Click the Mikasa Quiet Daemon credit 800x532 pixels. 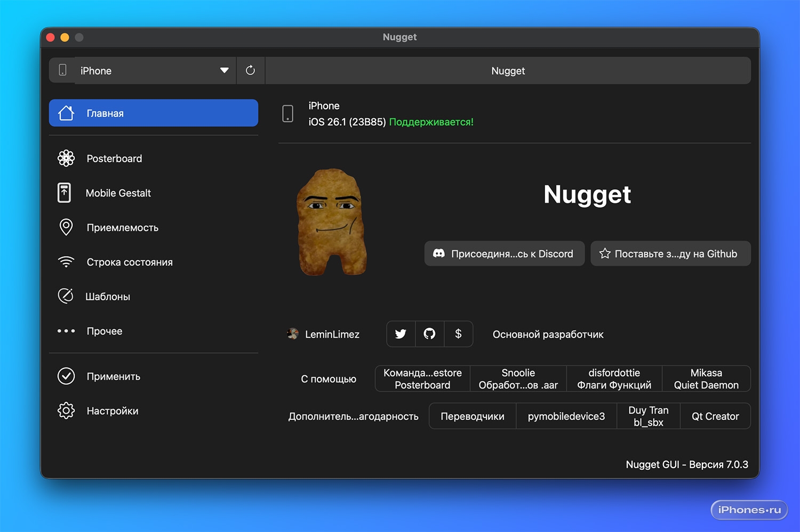(706, 379)
